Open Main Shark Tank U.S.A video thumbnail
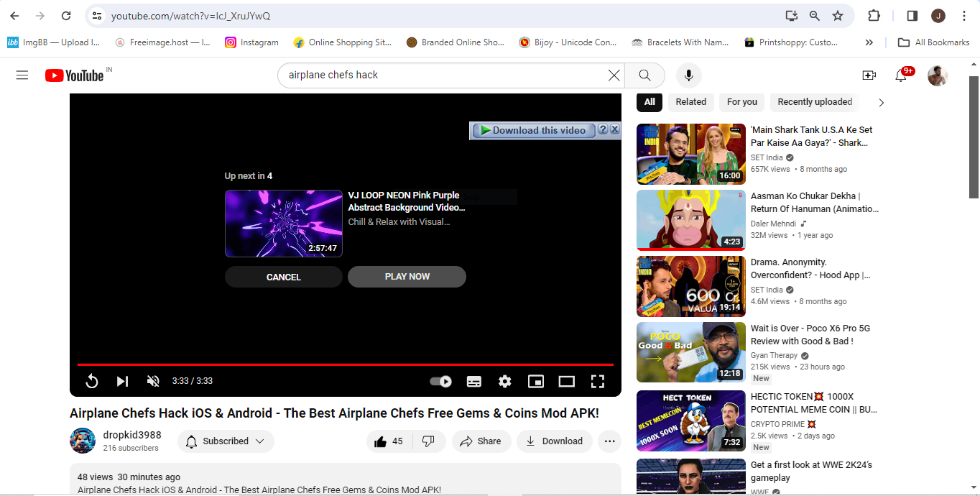The image size is (980, 496). pos(691,154)
